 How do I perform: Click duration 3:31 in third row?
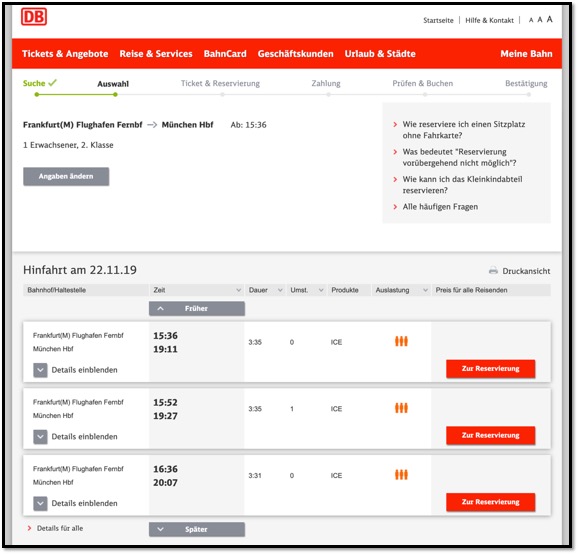255,476
